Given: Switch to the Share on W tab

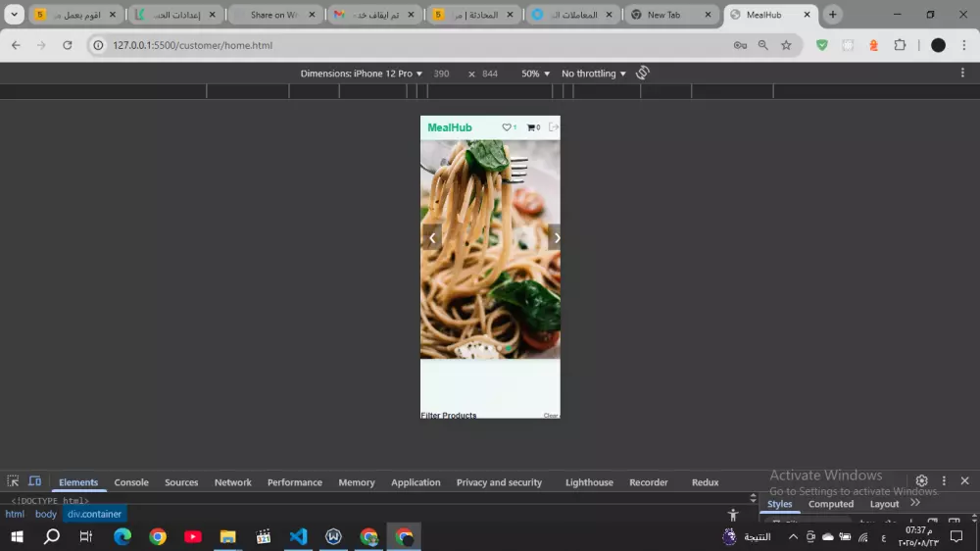Looking at the screenshot, I should pyautogui.click(x=273, y=15).
